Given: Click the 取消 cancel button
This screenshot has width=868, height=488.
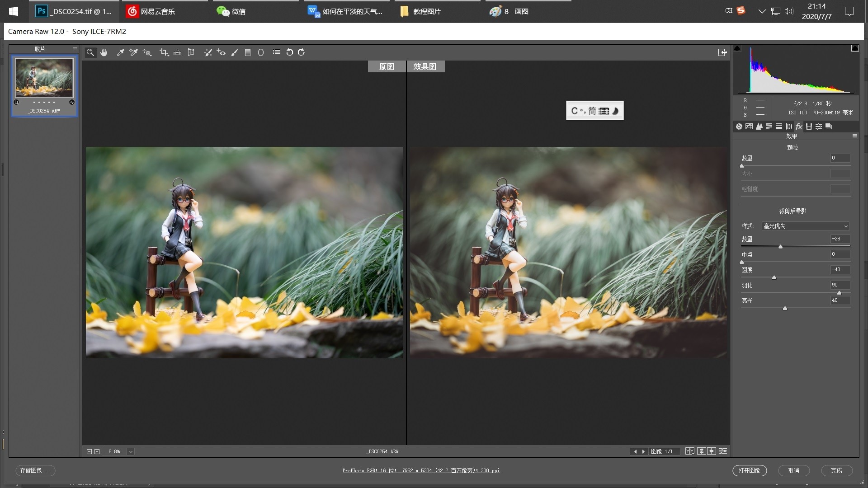Looking at the screenshot, I should [x=793, y=470].
